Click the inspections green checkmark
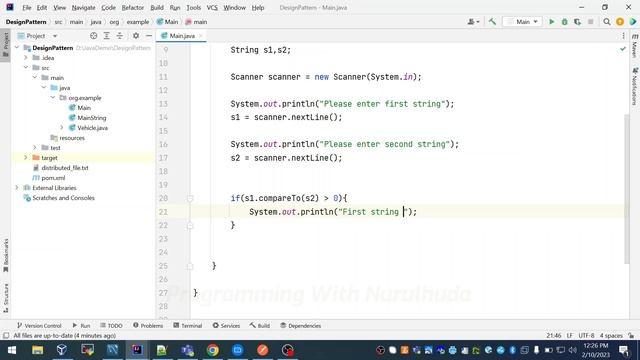Viewport: 640px width, 360px height. 622,49
